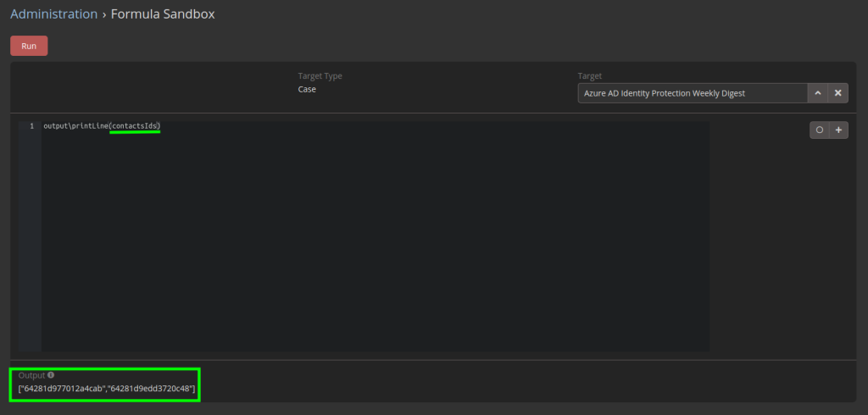
Task: Click the Output section label
Action: (x=31, y=375)
